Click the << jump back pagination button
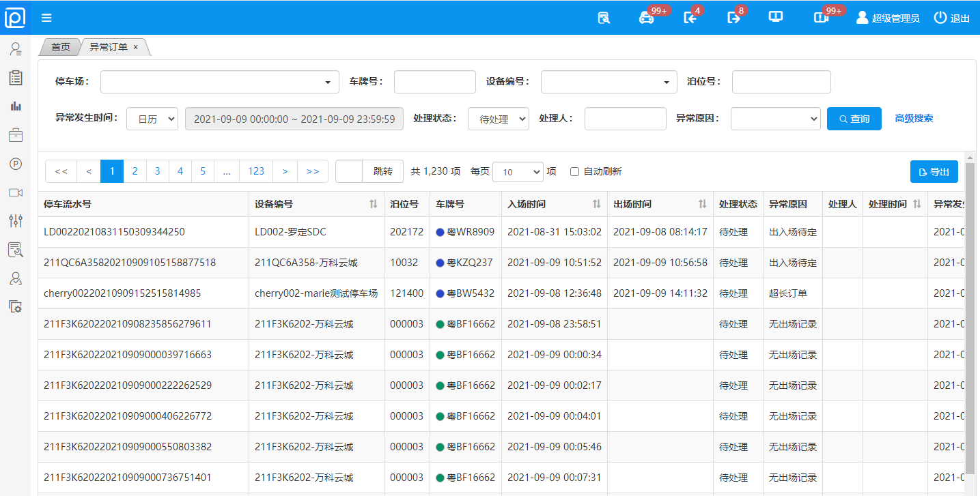This screenshot has height=496, width=980. tap(61, 171)
